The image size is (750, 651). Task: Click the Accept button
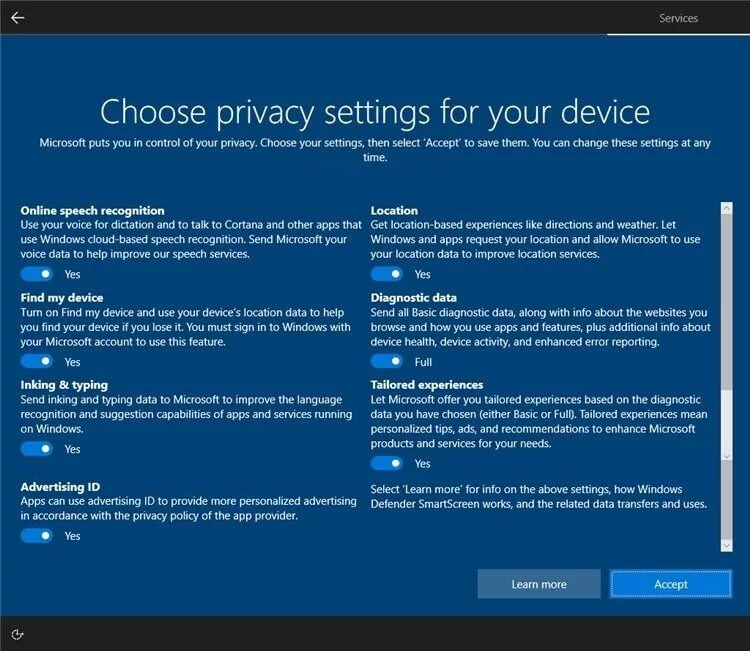(671, 584)
